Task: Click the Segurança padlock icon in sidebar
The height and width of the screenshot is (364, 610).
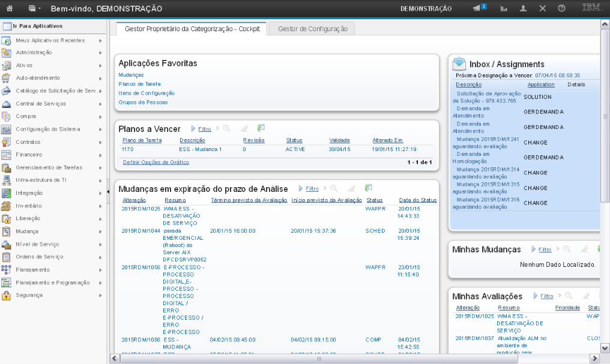Action: [7, 295]
